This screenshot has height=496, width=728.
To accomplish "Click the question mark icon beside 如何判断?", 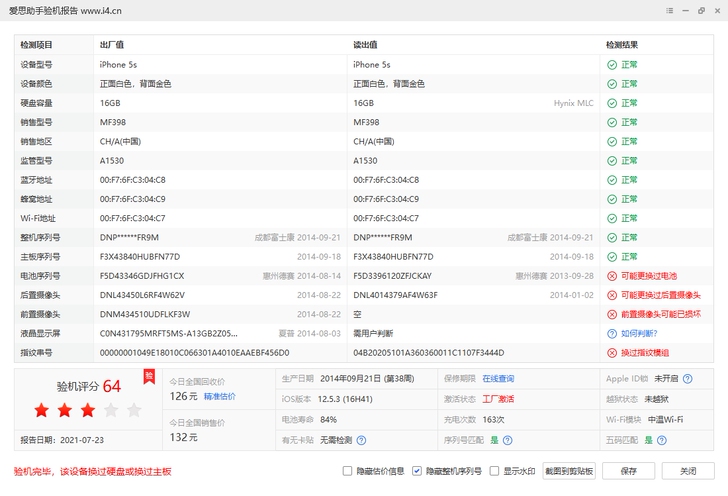I will click(x=612, y=333).
